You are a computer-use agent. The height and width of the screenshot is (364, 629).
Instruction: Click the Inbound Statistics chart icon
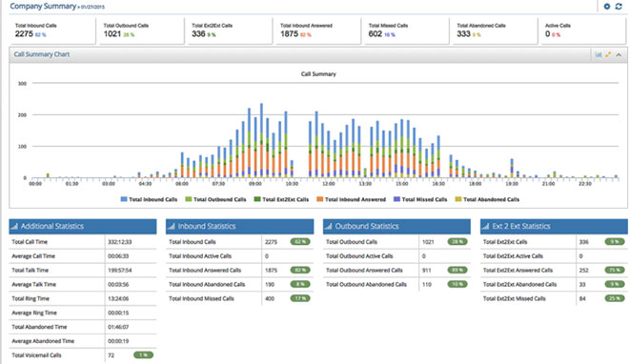pos(172,226)
